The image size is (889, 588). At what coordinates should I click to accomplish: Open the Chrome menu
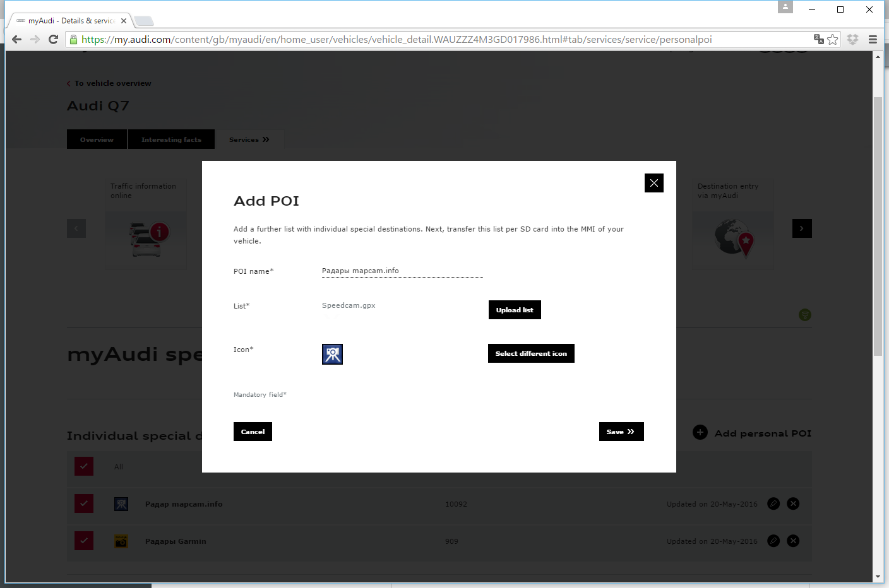click(873, 39)
